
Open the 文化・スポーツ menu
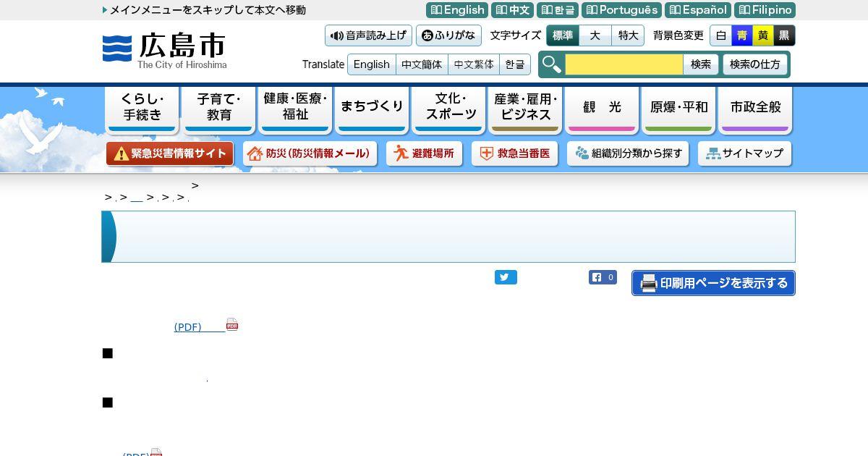448,109
